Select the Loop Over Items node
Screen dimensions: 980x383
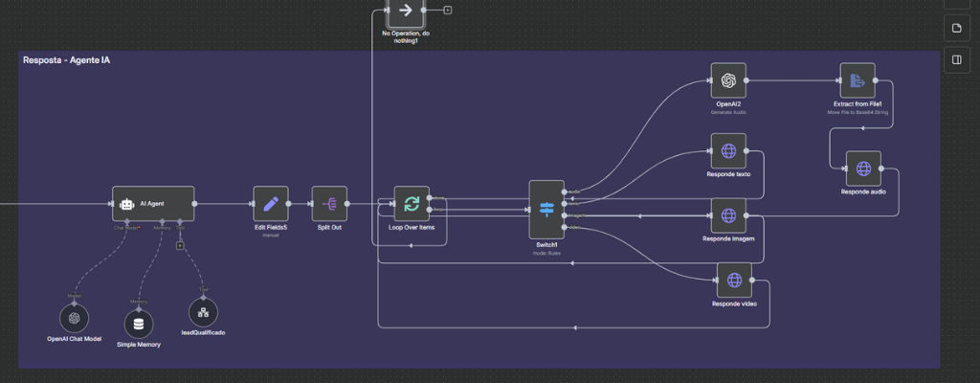pos(412,204)
